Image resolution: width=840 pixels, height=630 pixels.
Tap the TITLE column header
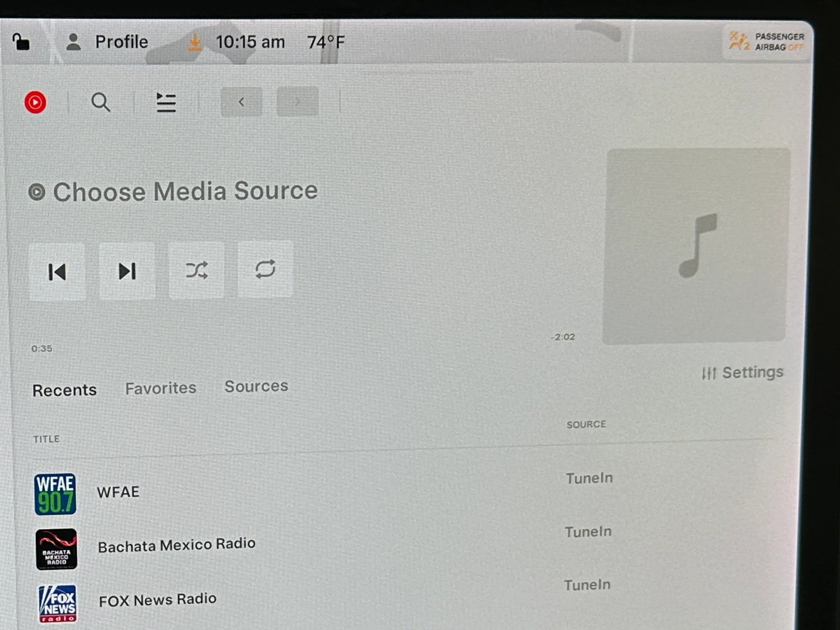[47, 439]
